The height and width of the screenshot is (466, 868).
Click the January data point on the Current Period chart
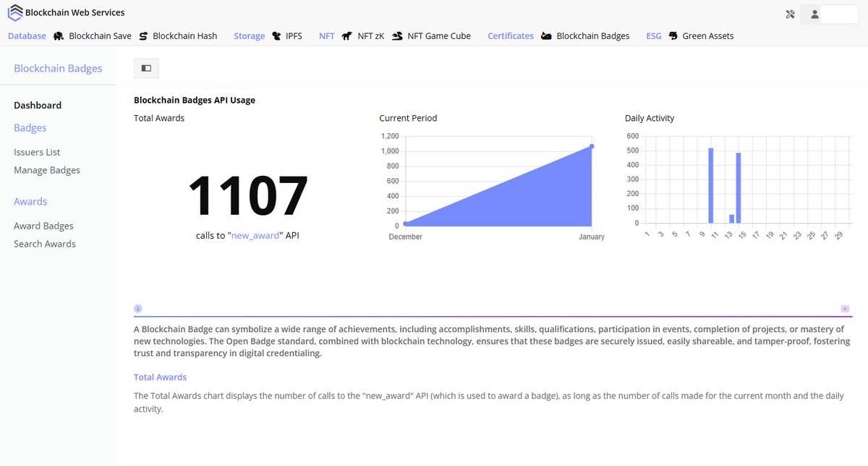tap(592, 146)
